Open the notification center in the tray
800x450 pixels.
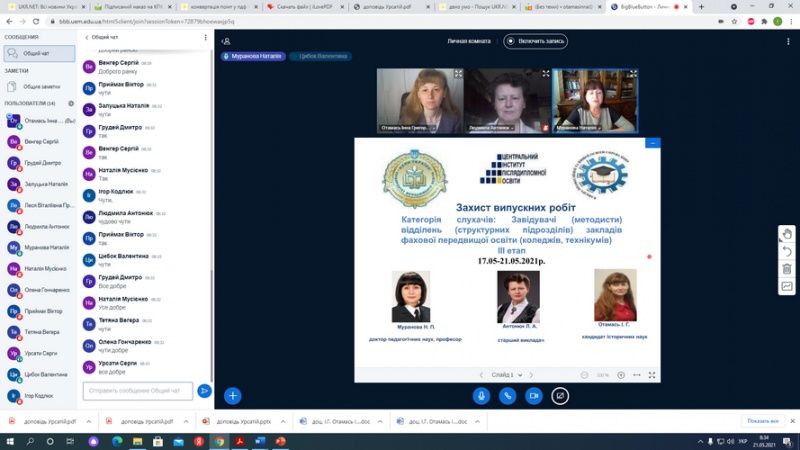click(787, 442)
